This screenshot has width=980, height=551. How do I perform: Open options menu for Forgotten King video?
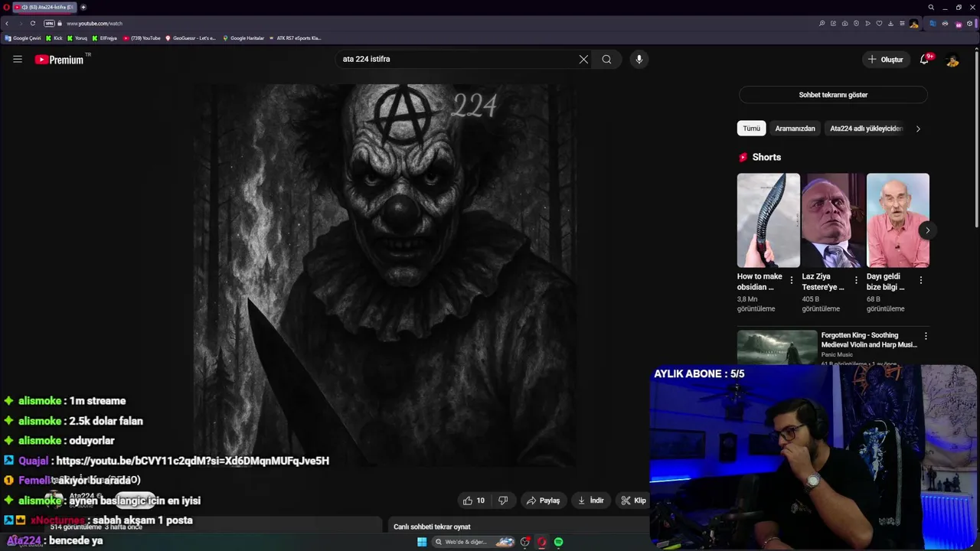pyautogui.click(x=926, y=336)
